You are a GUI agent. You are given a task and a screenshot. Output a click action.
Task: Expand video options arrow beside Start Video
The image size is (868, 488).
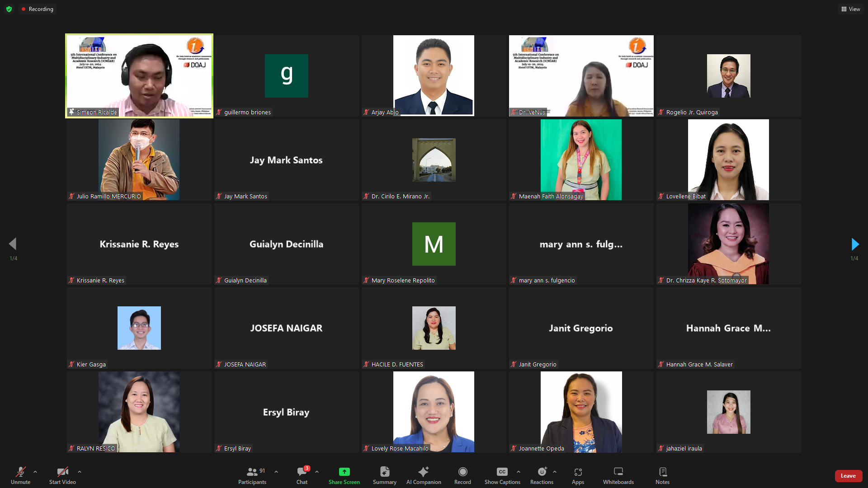click(x=80, y=472)
